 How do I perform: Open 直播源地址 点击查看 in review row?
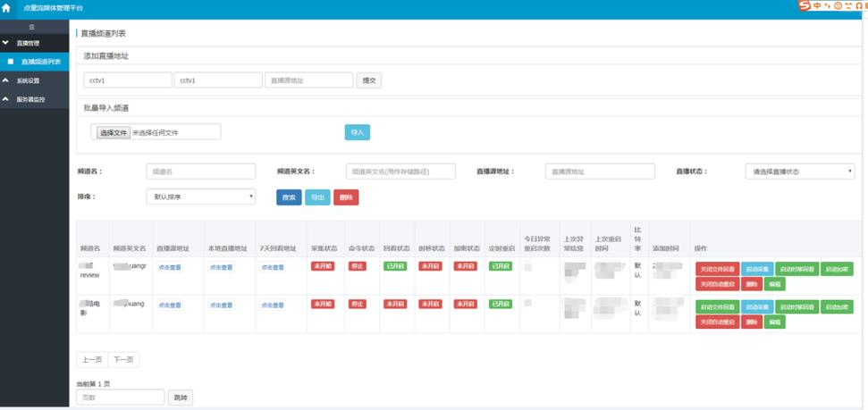[169, 267]
